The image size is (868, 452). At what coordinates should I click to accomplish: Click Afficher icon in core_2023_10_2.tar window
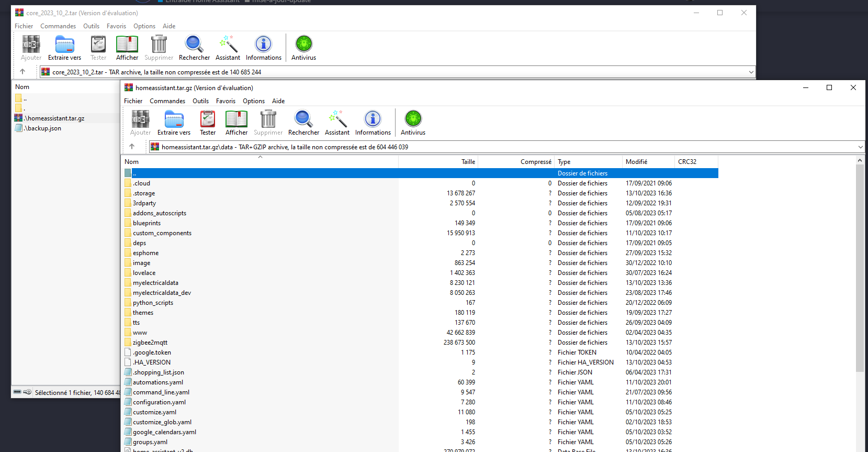[127, 44]
